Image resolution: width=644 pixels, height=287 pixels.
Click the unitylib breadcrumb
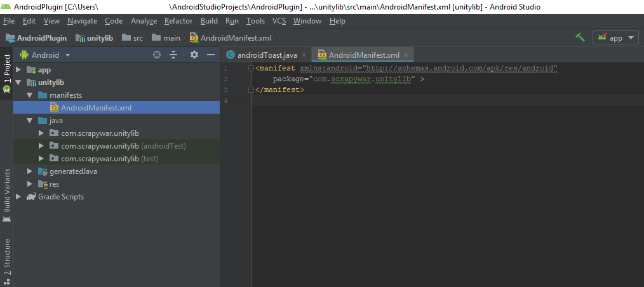tap(95, 38)
